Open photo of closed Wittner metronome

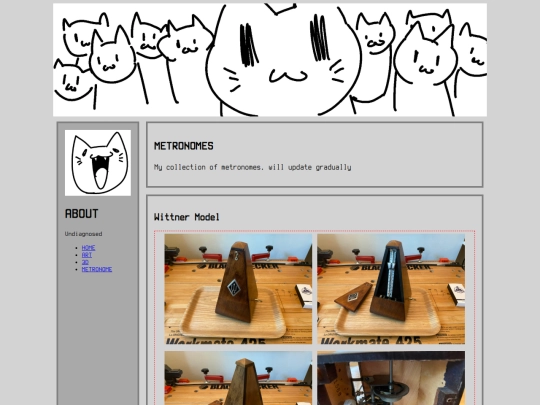pyautogui.click(x=238, y=289)
